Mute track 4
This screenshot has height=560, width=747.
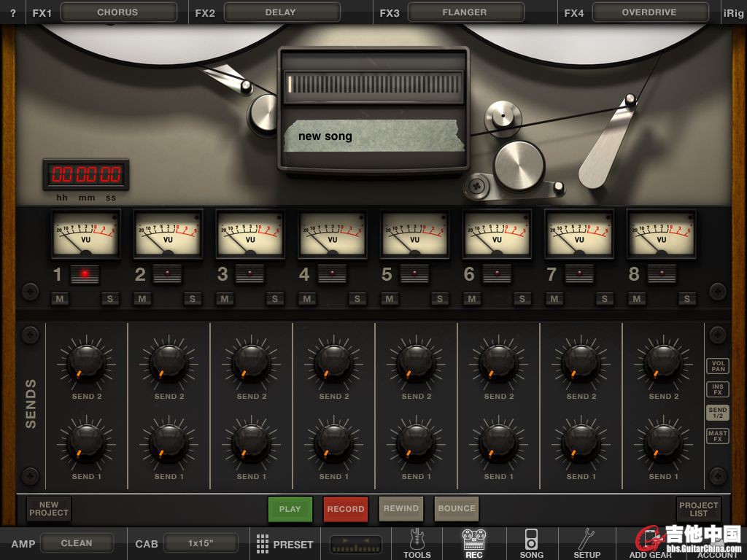coord(307,299)
